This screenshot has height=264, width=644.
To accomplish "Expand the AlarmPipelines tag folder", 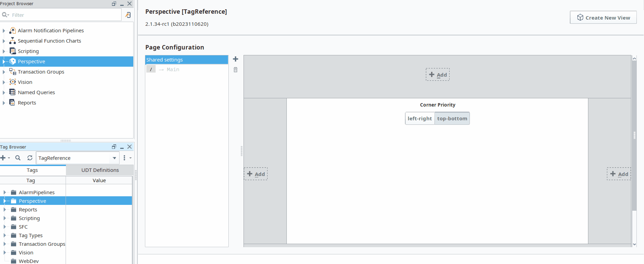I will click(x=4, y=192).
